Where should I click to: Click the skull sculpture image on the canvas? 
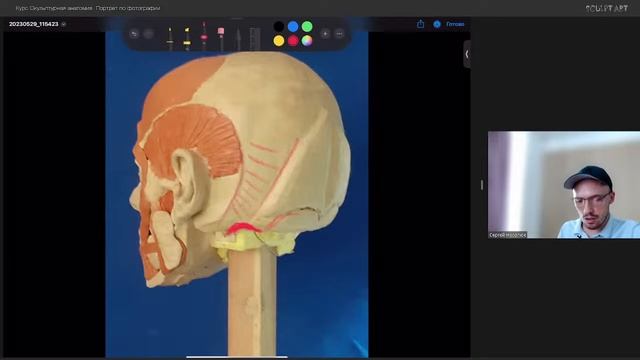click(x=237, y=195)
